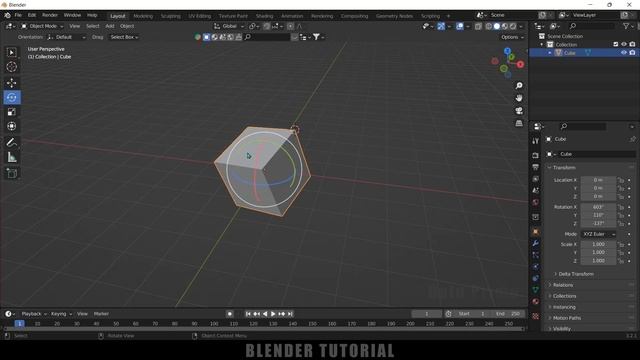Open the Object Constraints properties tab
Image resolution: width=640 pixels, height=360 pixels.
(536, 278)
